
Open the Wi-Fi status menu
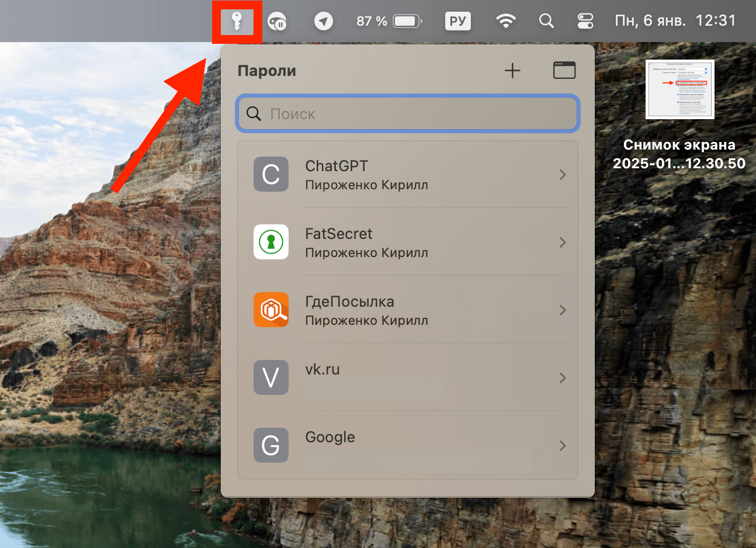click(x=505, y=22)
